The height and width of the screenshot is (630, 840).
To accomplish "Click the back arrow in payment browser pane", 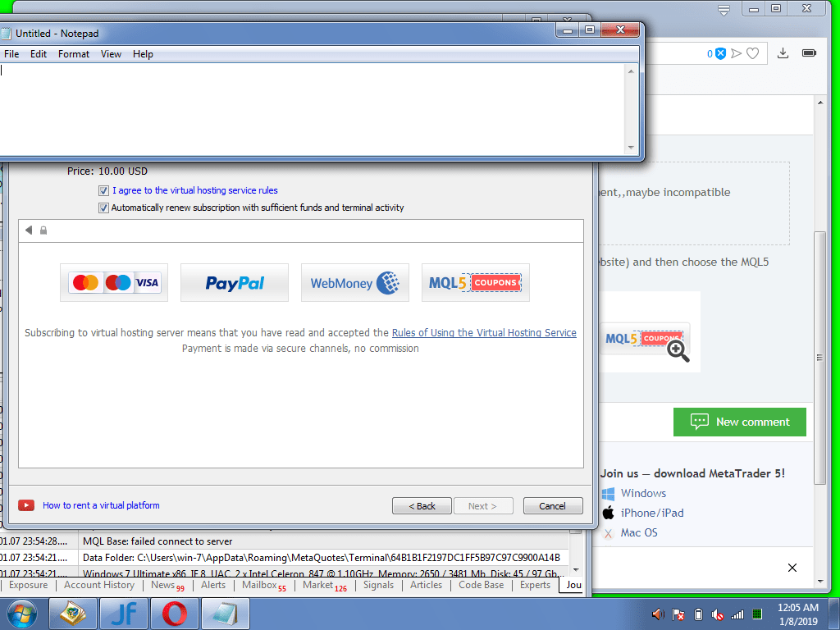I will pyautogui.click(x=29, y=230).
